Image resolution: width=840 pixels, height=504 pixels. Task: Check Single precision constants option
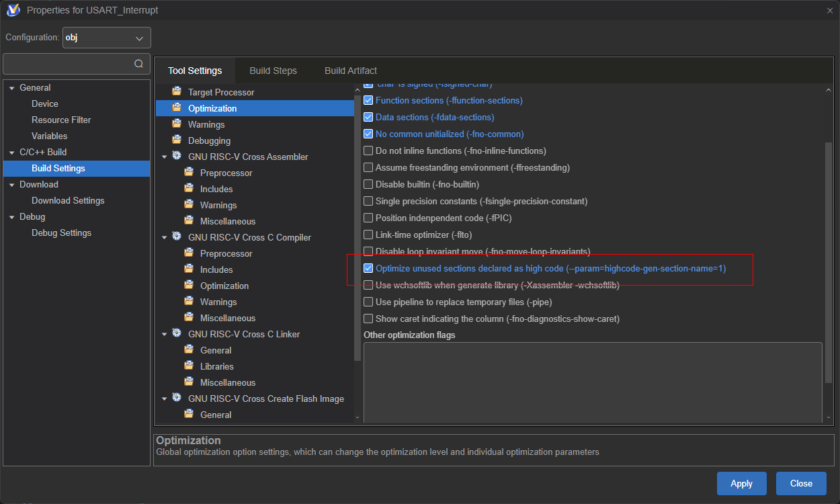368,201
